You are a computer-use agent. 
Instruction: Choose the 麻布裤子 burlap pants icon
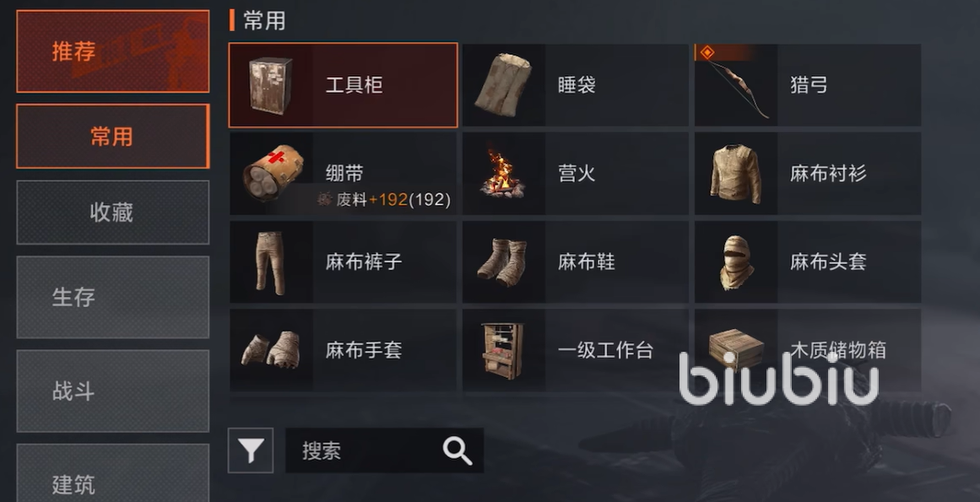[270, 262]
